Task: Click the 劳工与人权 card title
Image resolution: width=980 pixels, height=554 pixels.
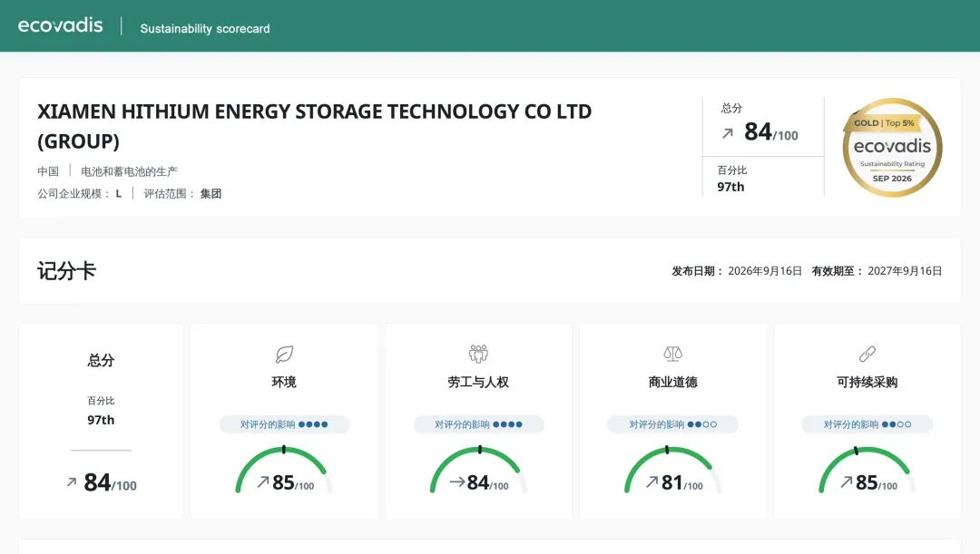Action: [x=479, y=383]
